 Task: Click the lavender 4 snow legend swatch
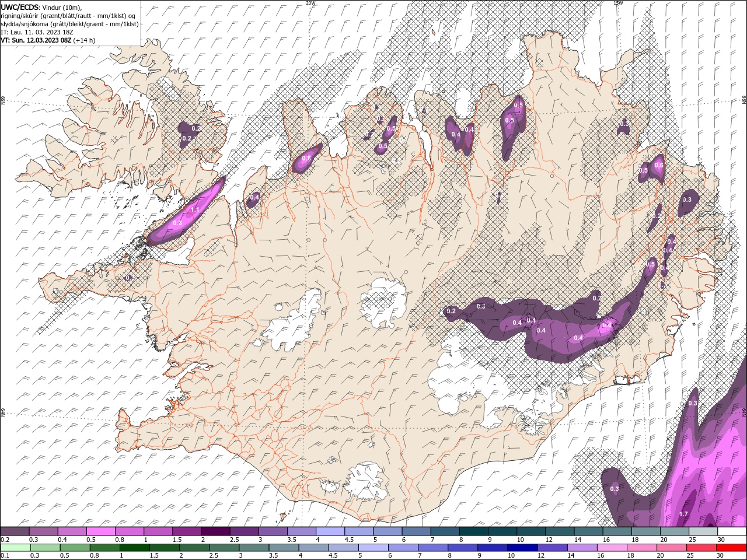click(330, 531)
